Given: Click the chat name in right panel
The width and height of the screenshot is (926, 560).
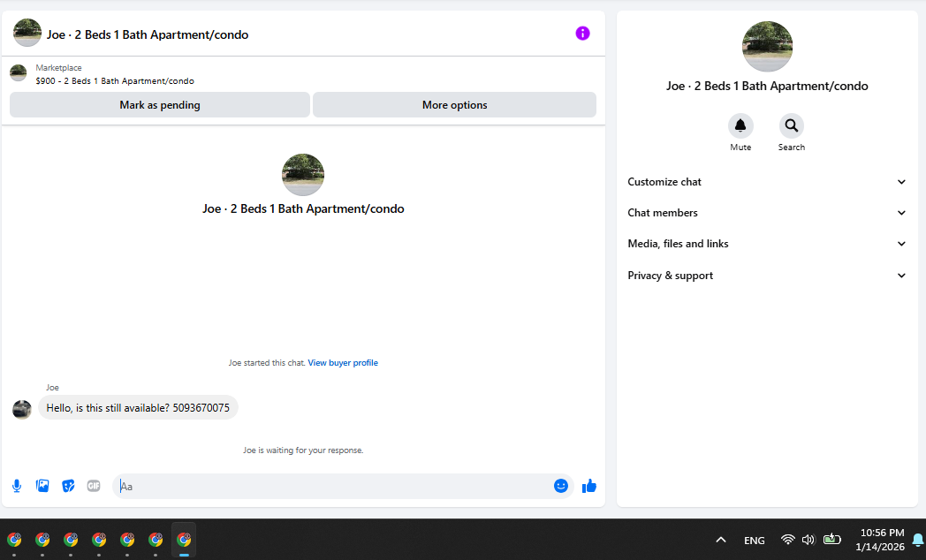Looking at the screenshot, I should point(767,87).
